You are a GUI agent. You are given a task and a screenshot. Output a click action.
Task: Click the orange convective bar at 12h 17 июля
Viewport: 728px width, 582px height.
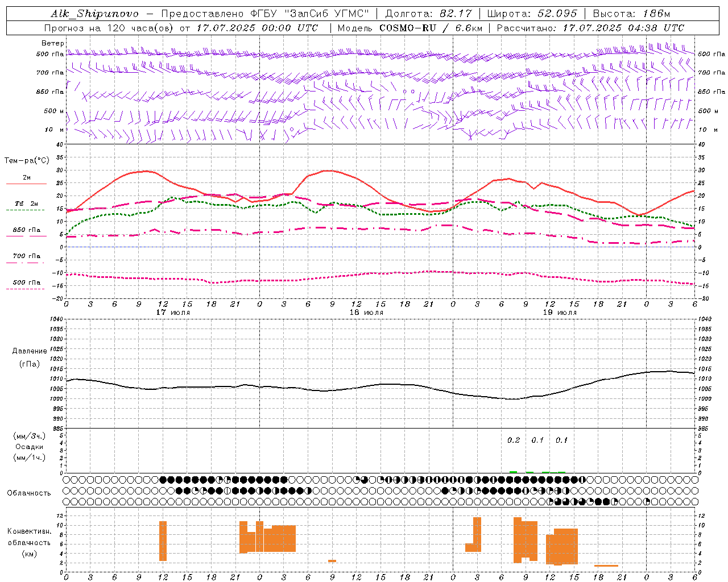[163, 541]
